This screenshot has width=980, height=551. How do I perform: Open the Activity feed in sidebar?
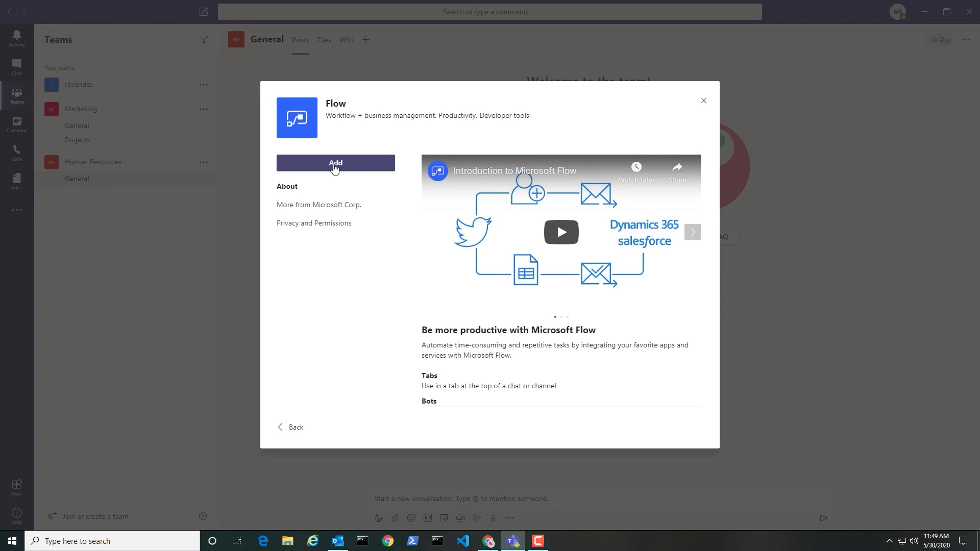click(17, 38)
